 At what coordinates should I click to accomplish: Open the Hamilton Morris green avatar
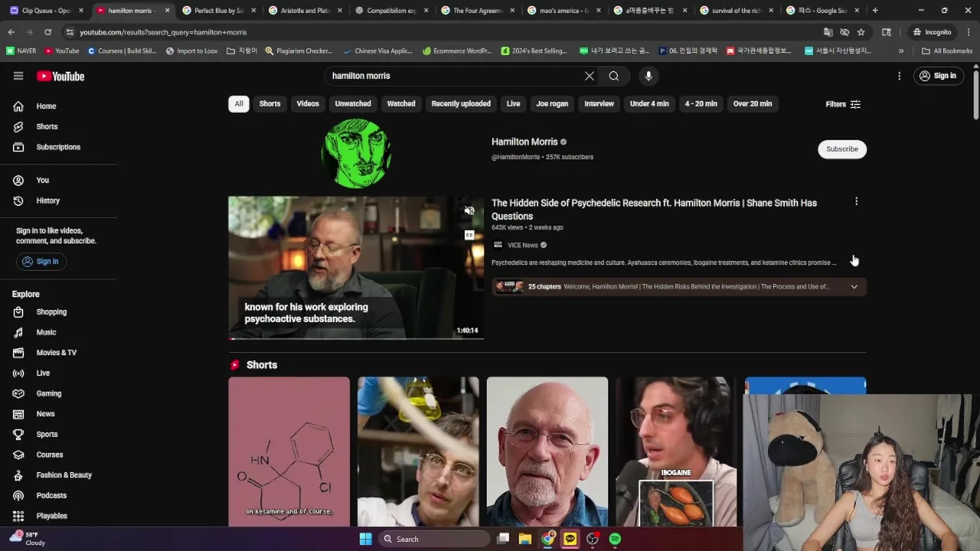pos(356,153)
